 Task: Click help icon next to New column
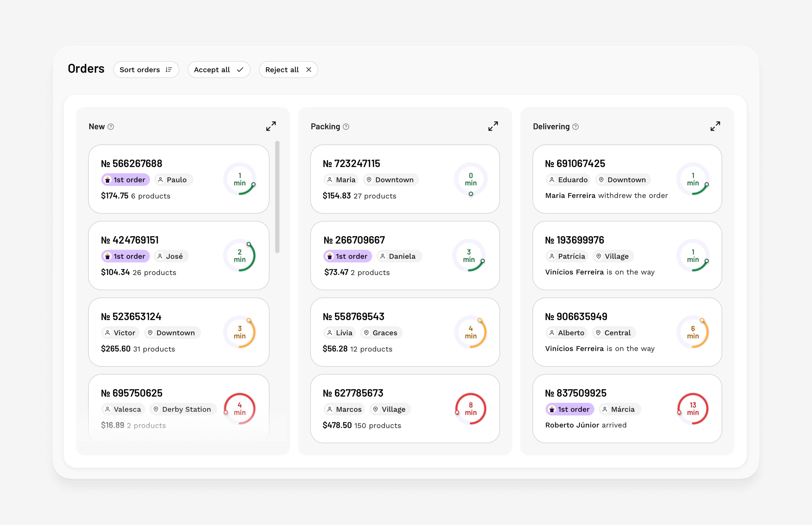coord(111,127)
